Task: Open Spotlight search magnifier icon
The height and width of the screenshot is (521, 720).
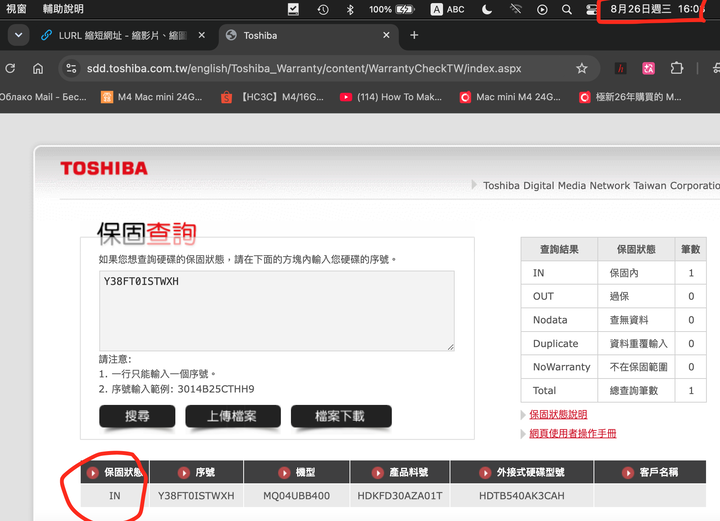Action: click(567, 9)
